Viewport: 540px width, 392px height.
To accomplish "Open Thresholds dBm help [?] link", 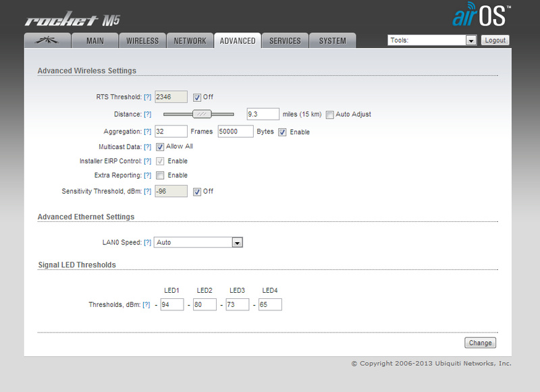I will point(146,304).
